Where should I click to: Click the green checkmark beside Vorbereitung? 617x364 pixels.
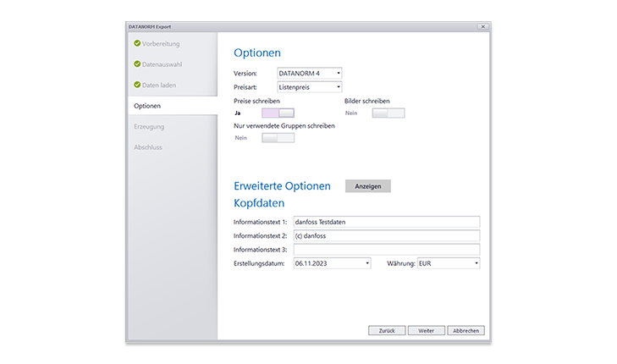tap(137, 43)
